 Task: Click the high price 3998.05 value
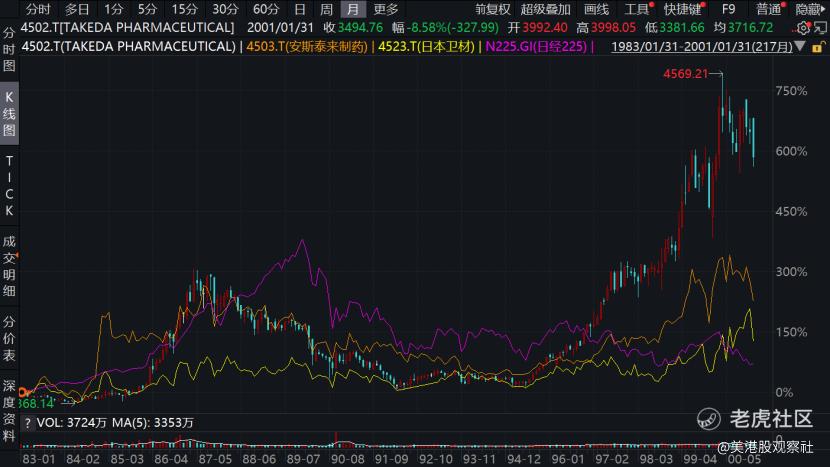(x=613, y=28)
